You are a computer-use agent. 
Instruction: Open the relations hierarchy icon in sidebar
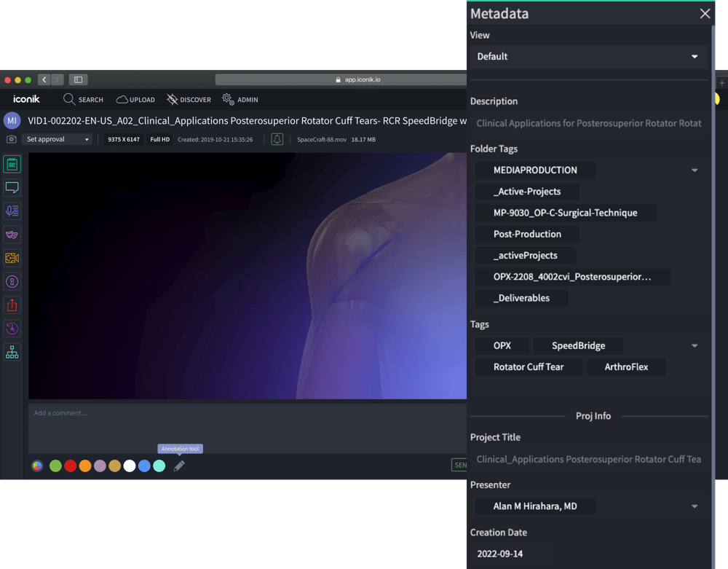pos(12,353)
